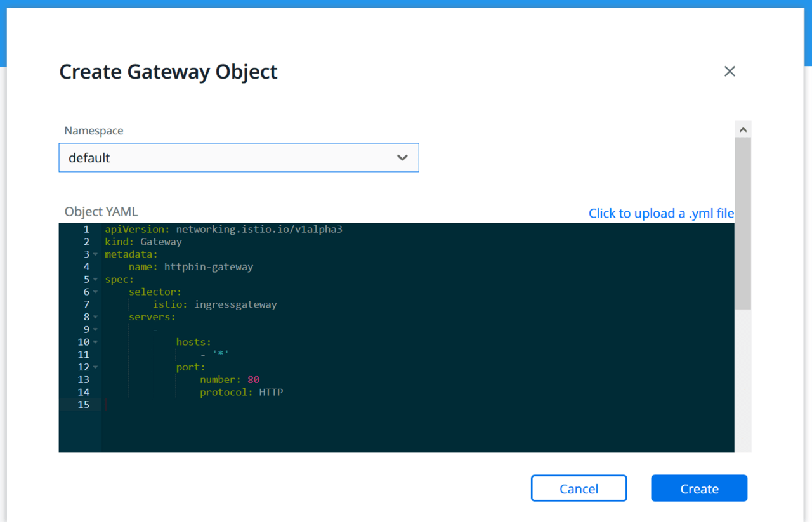This screenshot has height=522, width=812.
Task: Collapse the port fold arrow on line 12
Action: click(x=95, y=367)
